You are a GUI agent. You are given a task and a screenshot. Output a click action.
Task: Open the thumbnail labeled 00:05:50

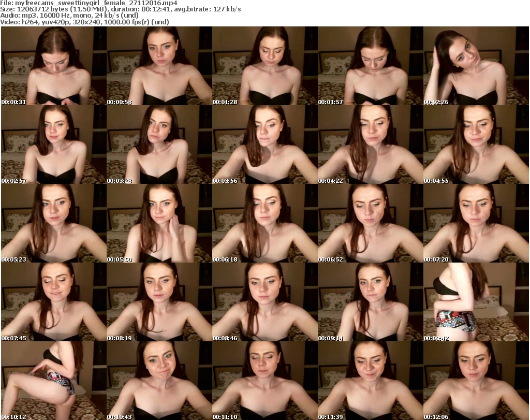159,223
